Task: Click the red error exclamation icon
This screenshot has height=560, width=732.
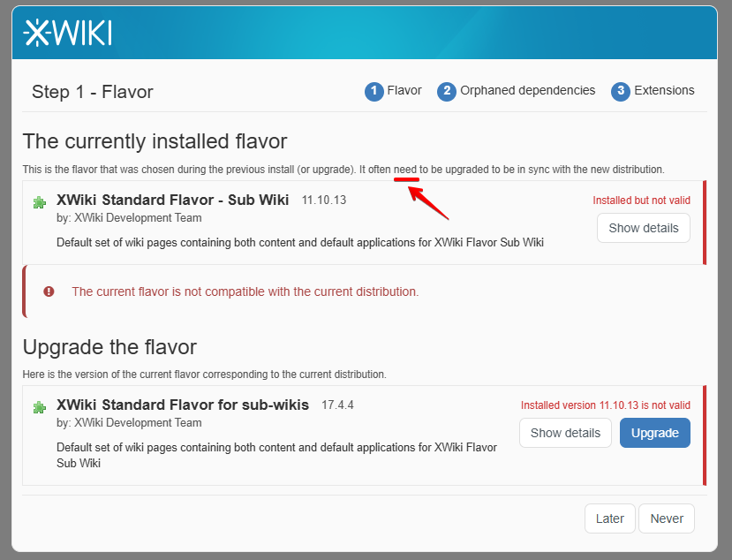Action: (x=49, y=291)
